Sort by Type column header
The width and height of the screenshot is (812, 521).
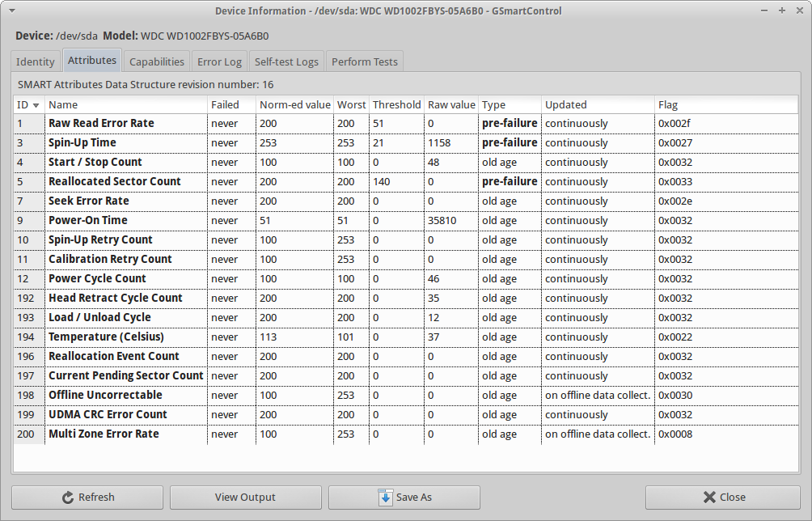pyautogui.click(x=510, y=104)
